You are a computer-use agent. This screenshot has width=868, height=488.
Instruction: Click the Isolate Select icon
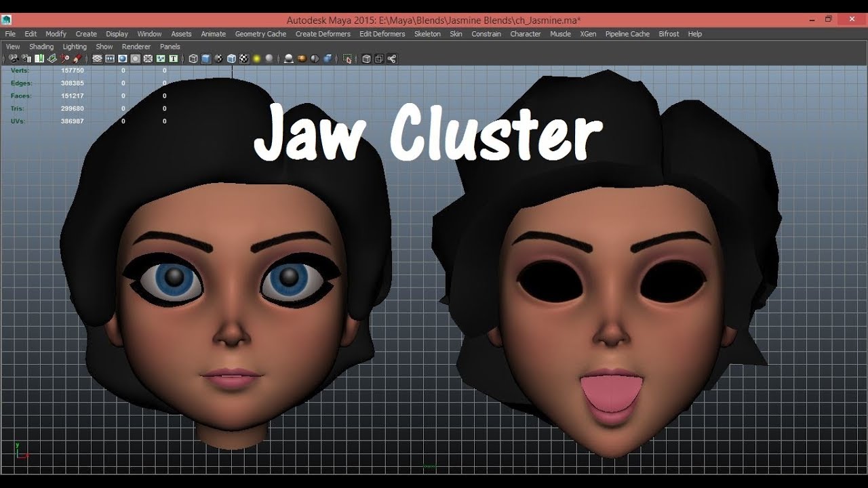point(347,59)
